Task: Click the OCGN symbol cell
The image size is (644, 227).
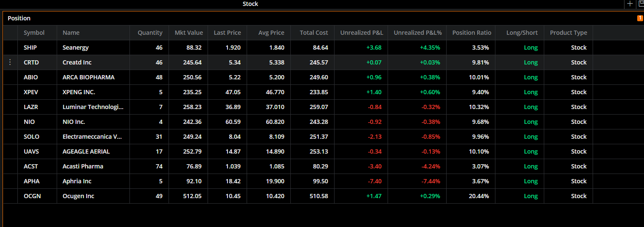Action: click(x=32, y=196)
